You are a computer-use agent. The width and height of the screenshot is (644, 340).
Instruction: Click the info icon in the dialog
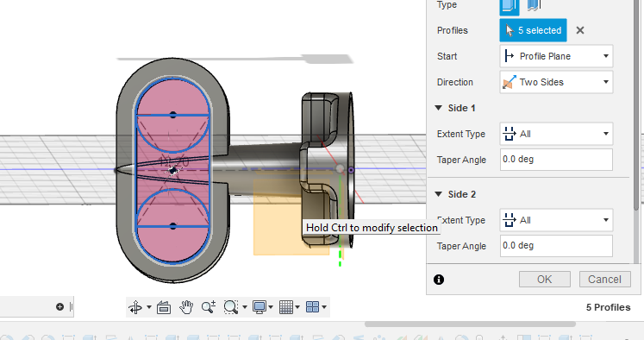tap(439, 280)
